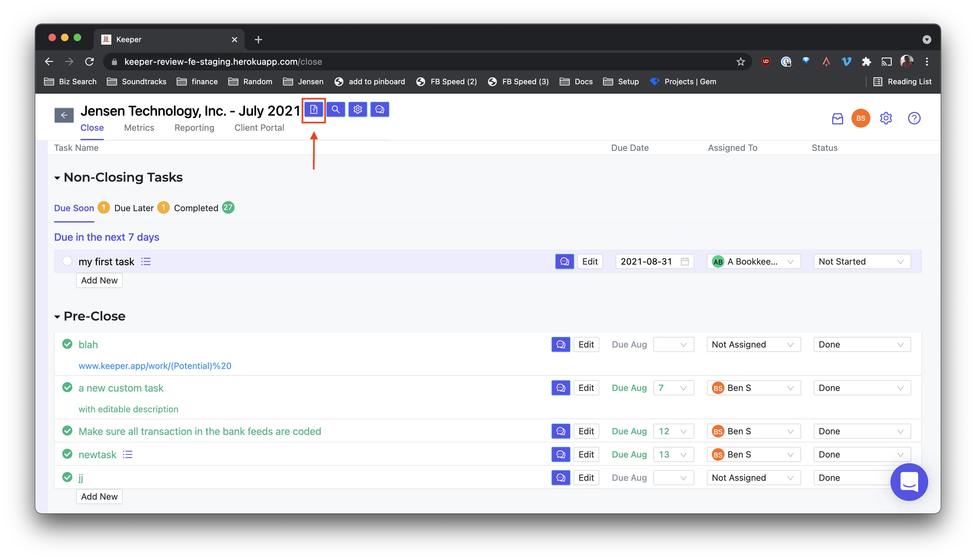Viewport: 976px width, 560px height.
Task: Open the checklist icon next to my first task
Action: click(x=146, y=261)
